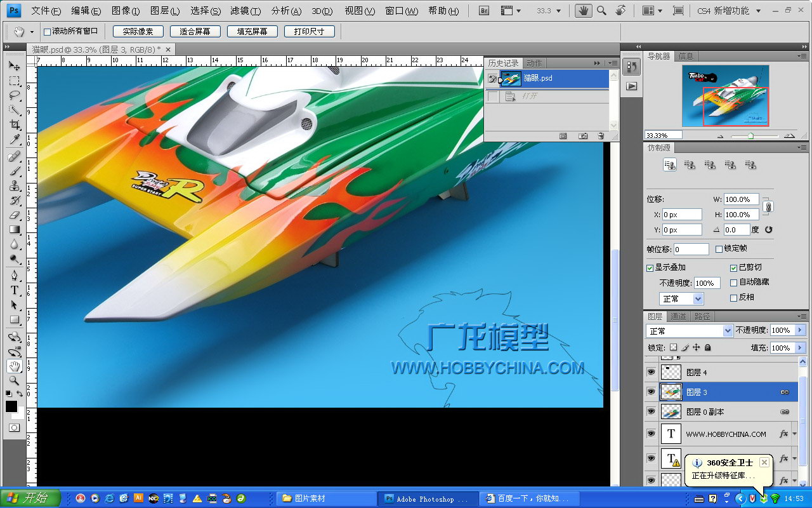
Task: Select the Clone Stamp tool
Action: click(14, 185)
